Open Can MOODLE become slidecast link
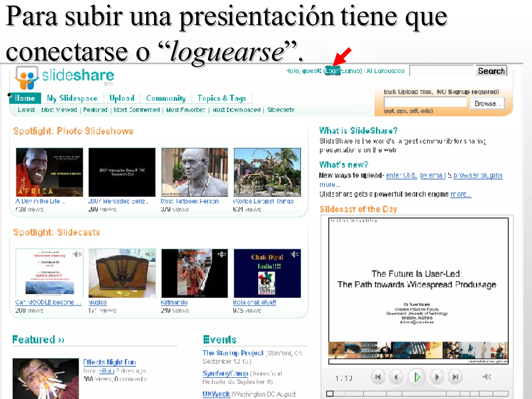 coord(48,302)
